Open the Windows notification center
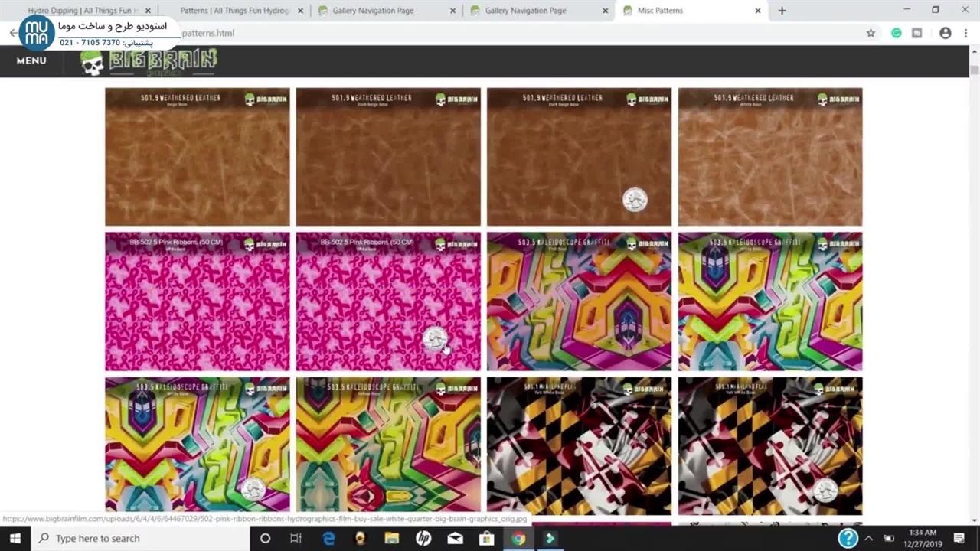The width and height of the screenshot is (980, 551). coord(959,538)
